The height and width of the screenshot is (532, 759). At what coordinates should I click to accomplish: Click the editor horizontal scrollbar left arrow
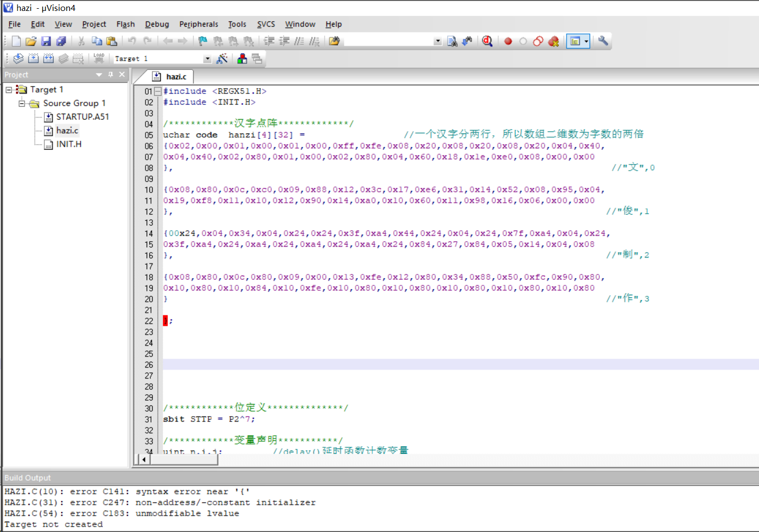144,460
